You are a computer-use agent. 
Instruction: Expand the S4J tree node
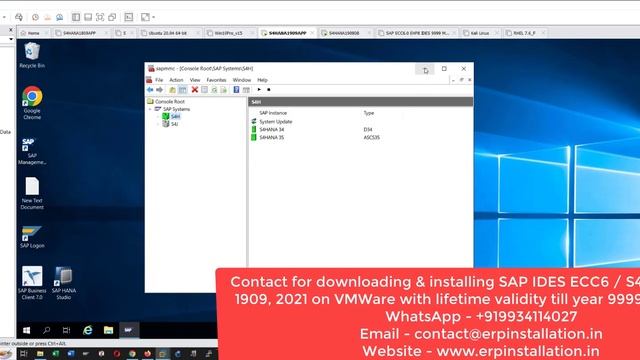[158, 124]
